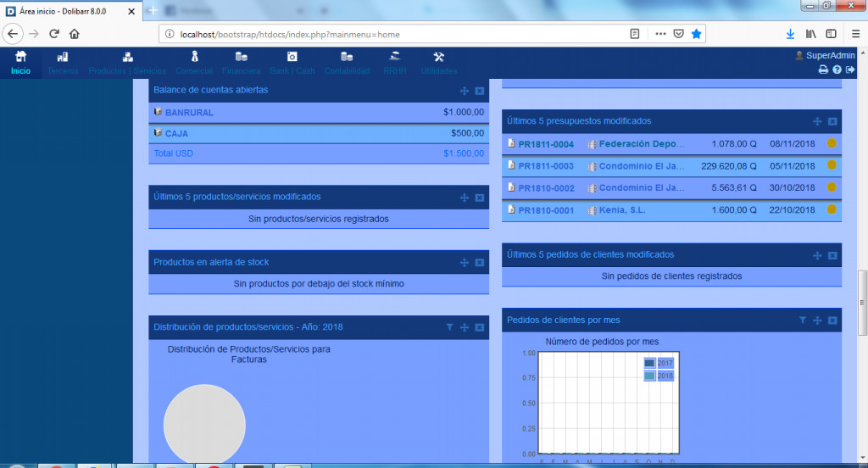
Task: Close the Últimos 5 productos/servicios box
Action: (x=480, y=198)
